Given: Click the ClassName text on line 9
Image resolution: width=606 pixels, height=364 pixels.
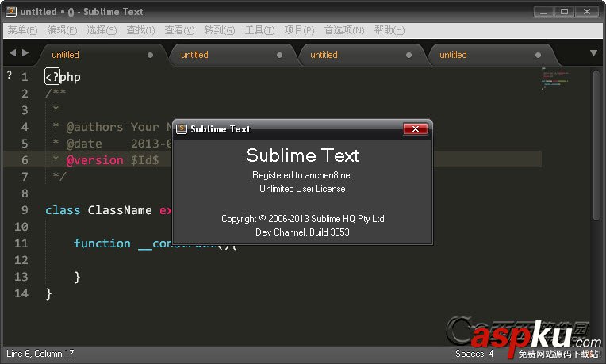Looking at the screenshot, I should tap(120, 210).
